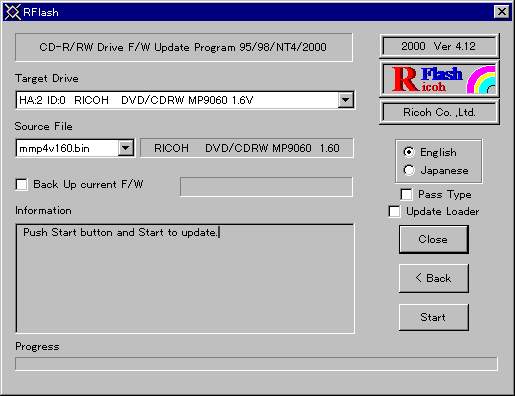Toggle the Update Loader checkbox
Viewport: 515px width, 396px height.
coord(394,211)
